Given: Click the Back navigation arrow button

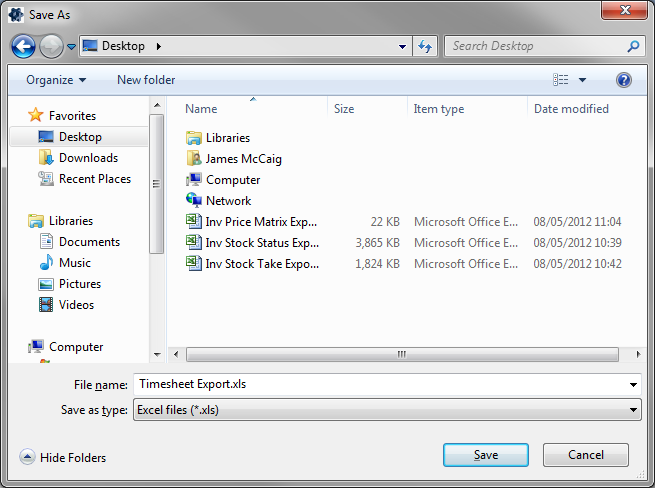Looking at the screenshot, I should coord(24,46).
